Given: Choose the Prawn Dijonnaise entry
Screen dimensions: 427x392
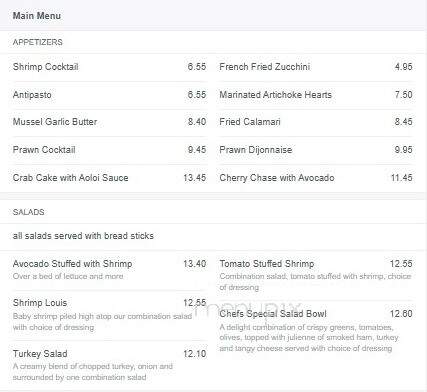Looking at the screenshot, I should pos(256,150).
